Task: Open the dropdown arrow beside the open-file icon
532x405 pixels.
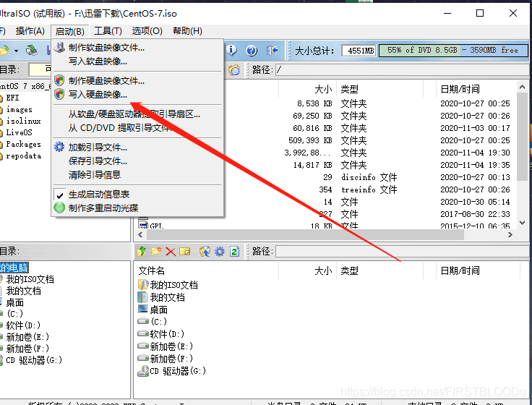Action: (x=16, y=51)
